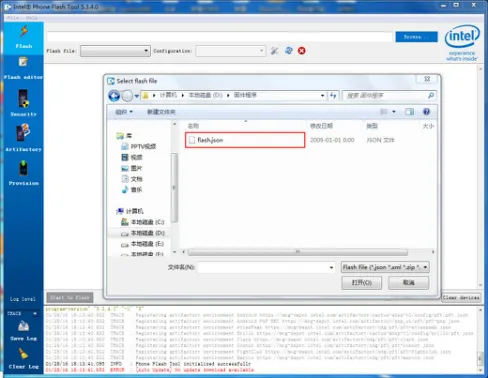Expand the address bar path dropdown
This screenshot has height=378, width=488.
[x=322, y=96]
